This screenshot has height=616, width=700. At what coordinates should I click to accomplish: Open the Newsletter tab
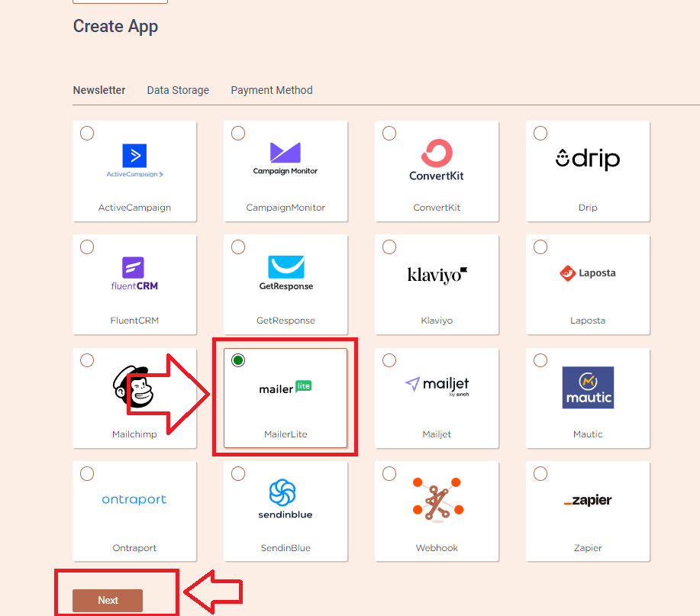99,90
